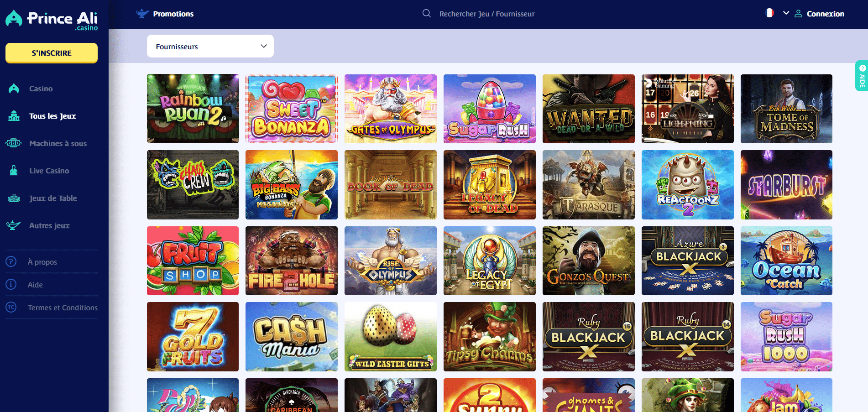
Task: Launch Fire in the Hole 2
Action: [292, 261]
